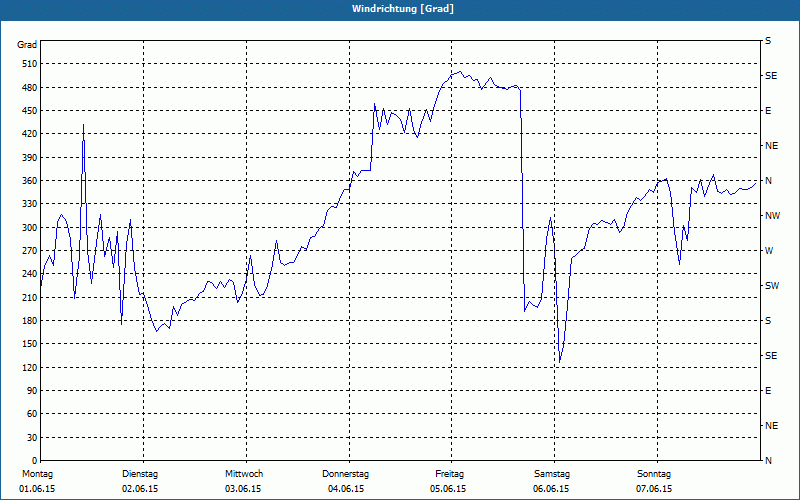Select the date label 03.06.15

243,489
